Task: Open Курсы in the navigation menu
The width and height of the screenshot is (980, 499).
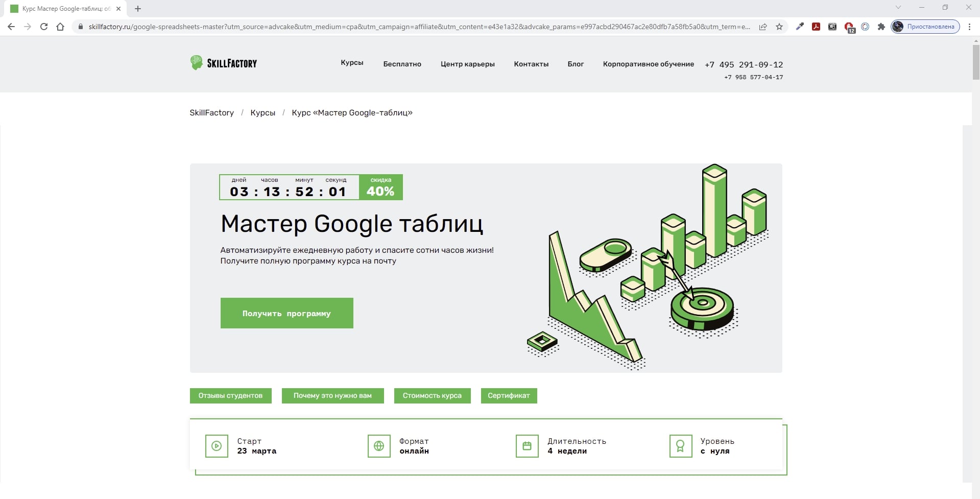Action: [x=352, y=63]
